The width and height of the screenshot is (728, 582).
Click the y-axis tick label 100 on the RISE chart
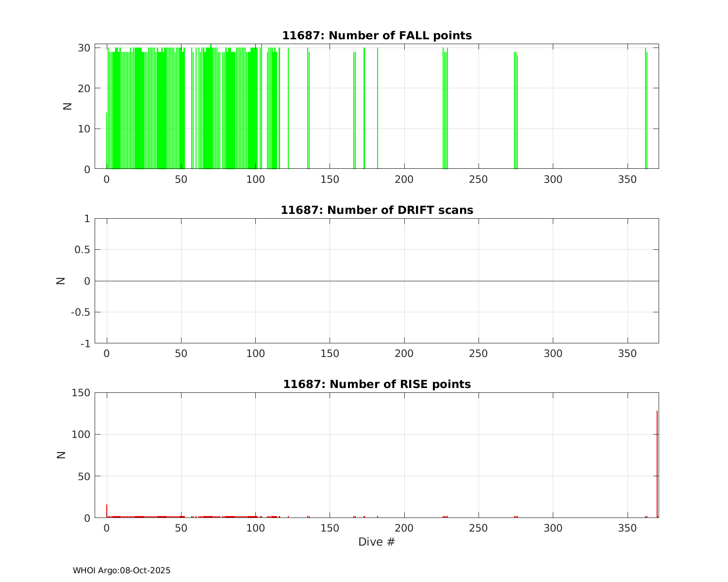click(81, 434)
